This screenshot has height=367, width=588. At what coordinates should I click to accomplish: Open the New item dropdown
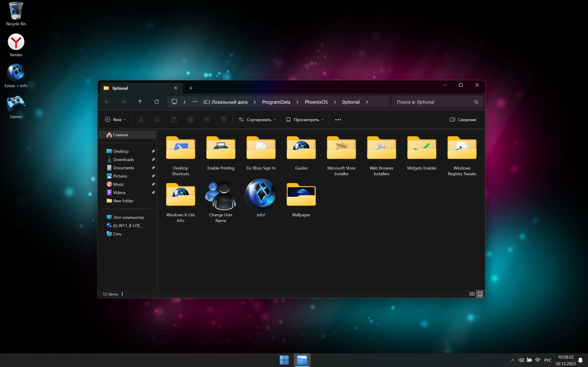point(116,120)
